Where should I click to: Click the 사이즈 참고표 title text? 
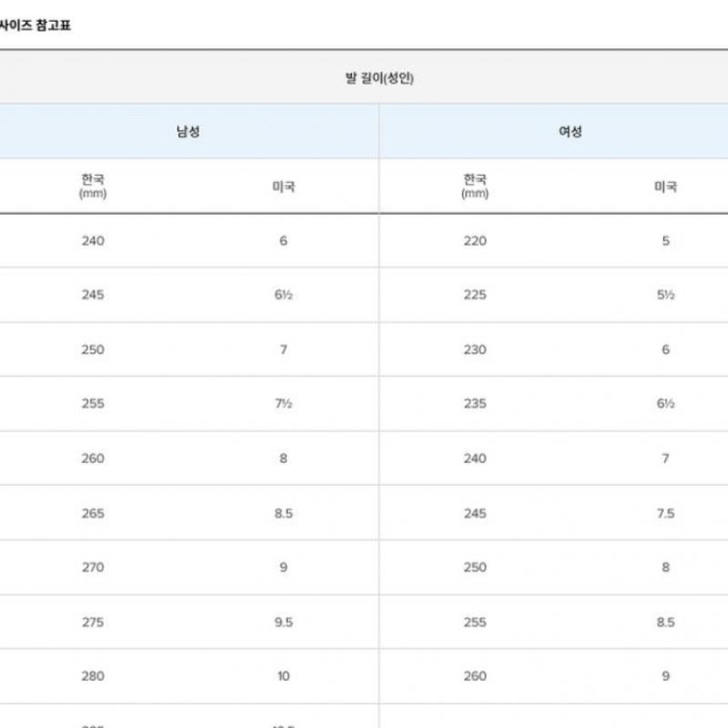[36, 25]
